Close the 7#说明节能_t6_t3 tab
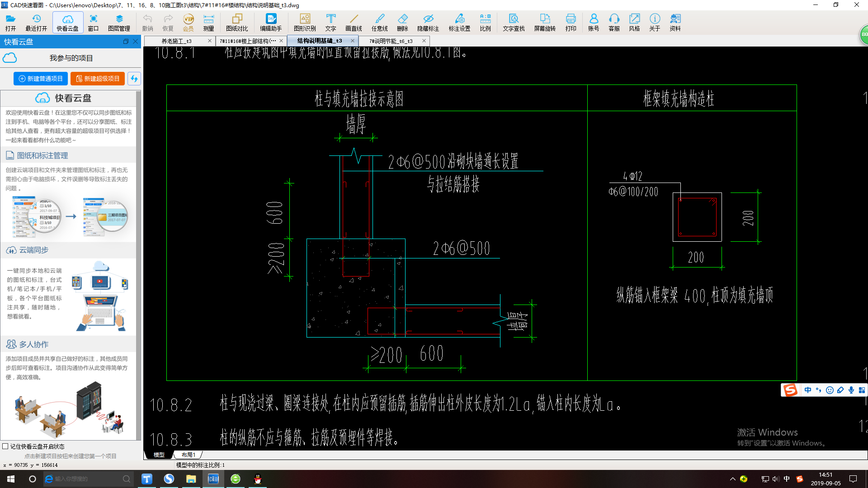 [x=424, y=41]
